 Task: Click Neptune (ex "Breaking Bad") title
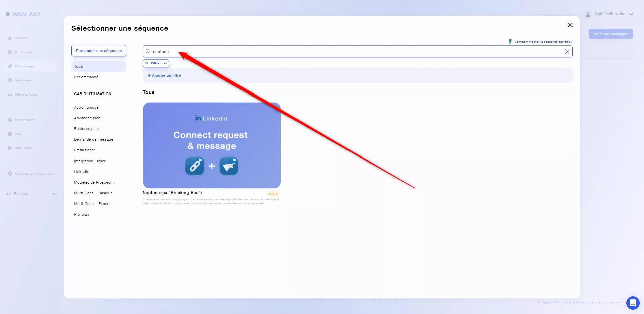coord(172,193)
